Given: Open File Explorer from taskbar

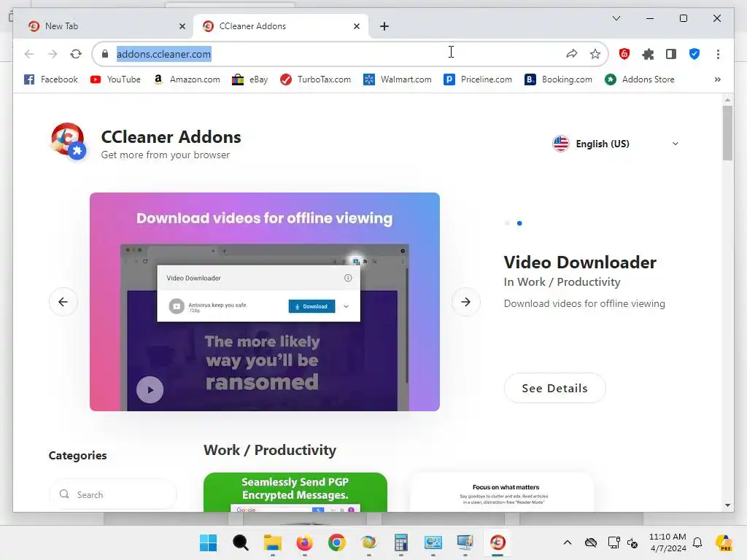Looking at the screenshot, I should (x=273, y=542).
